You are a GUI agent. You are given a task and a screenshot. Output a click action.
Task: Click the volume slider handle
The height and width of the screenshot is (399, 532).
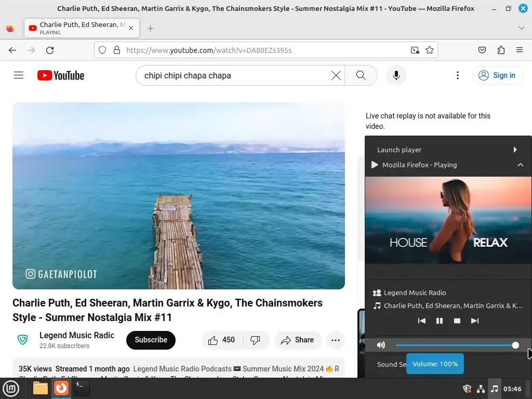(515, 345)
